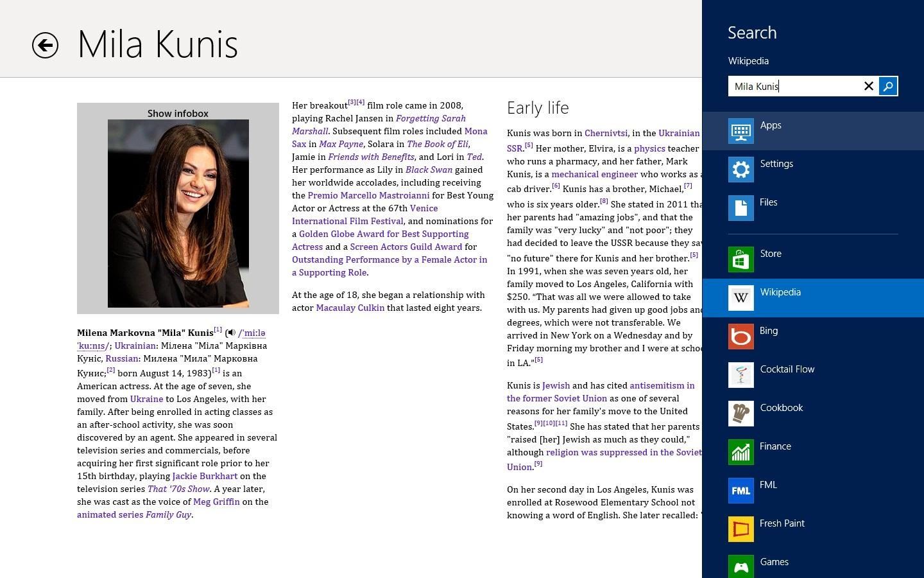924x578 pixels.
Task: Open the animated series link
Action: [x=110, y=514]
